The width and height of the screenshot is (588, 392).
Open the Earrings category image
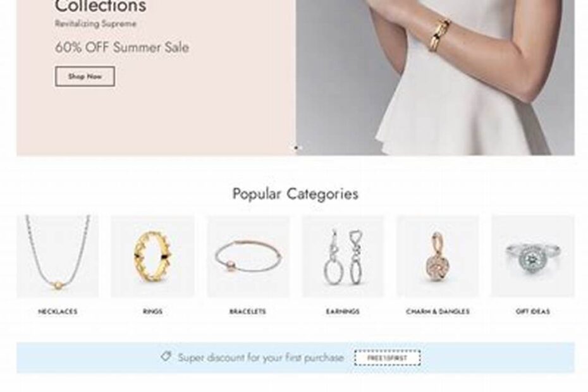point(343,256)
